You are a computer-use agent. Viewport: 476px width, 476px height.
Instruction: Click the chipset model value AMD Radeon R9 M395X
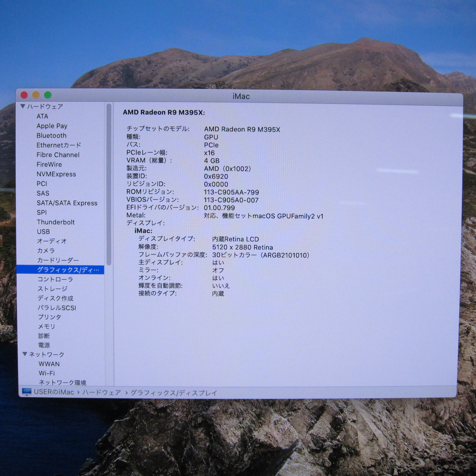click(242, 129)
